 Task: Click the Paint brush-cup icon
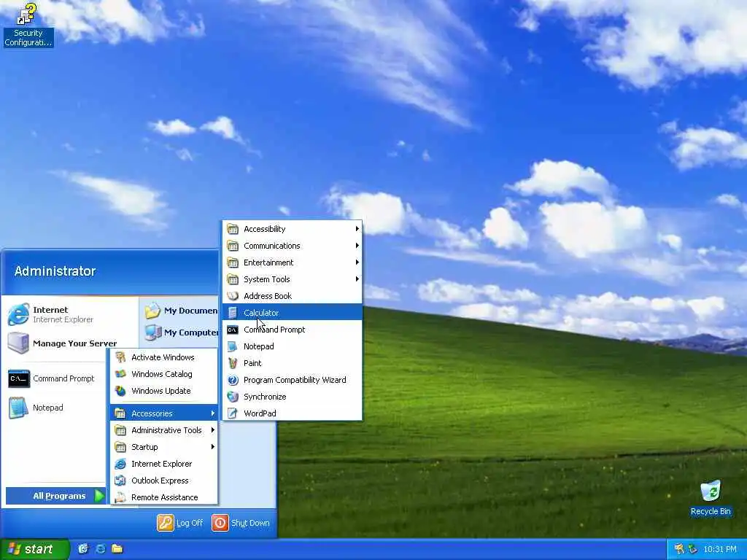tap(233, 363)
